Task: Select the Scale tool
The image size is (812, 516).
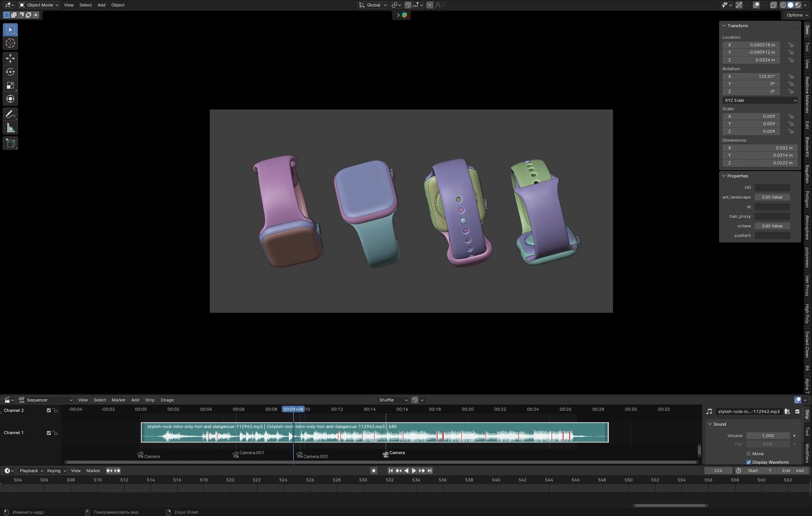Action: [x=10, y=85]
